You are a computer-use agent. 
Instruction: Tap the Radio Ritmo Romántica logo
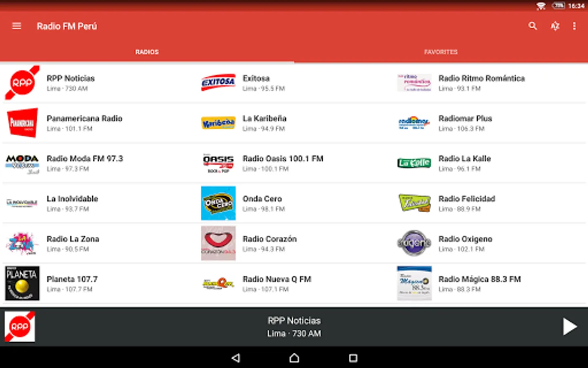point(414,83)
